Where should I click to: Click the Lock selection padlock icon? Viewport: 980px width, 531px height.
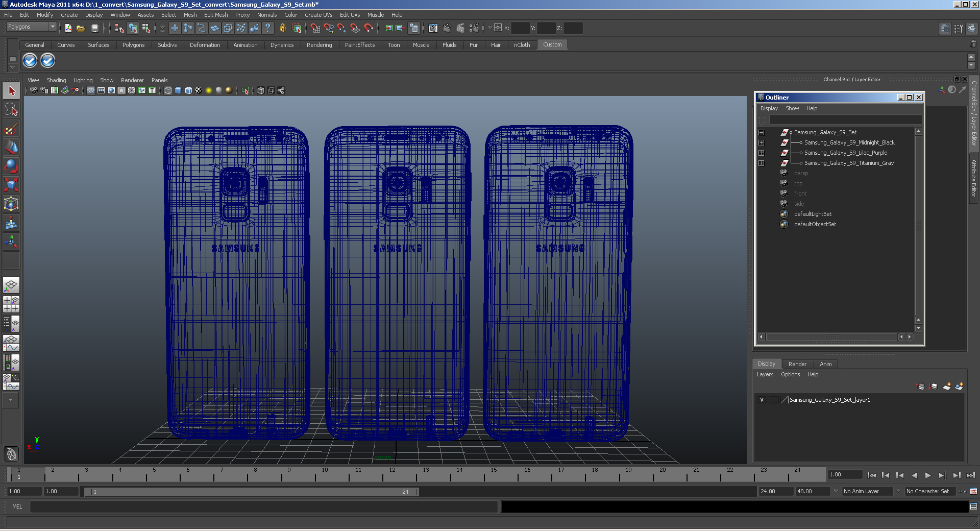282,28
